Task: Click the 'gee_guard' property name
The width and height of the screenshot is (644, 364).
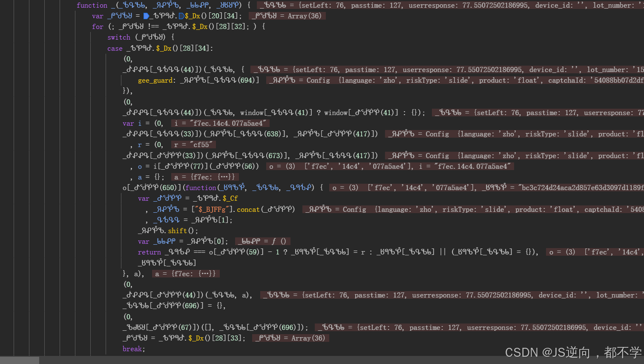Action: coord(155,80)
